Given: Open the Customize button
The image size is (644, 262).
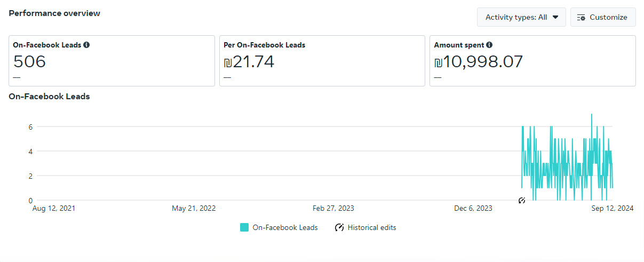Looking at the screenshot, I should coord(603,17).
